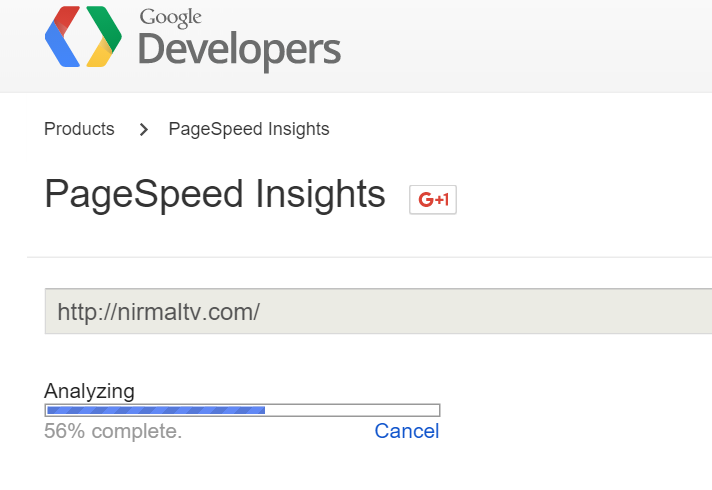Focus the URL field containing http://nirmaltv.com/
This screenshot has width=712, height=490.
point(378,312)
